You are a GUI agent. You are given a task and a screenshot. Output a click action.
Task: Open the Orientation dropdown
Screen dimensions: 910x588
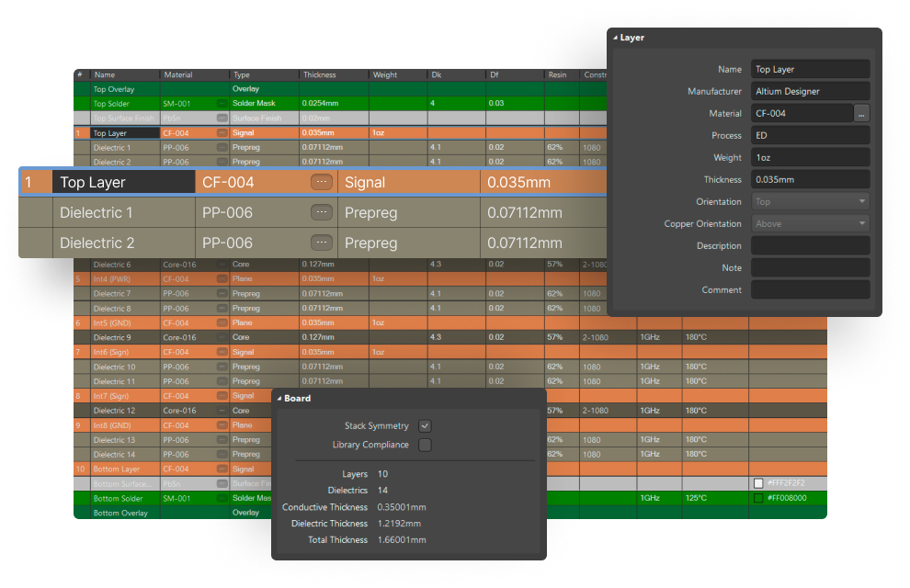coord(810,202)
